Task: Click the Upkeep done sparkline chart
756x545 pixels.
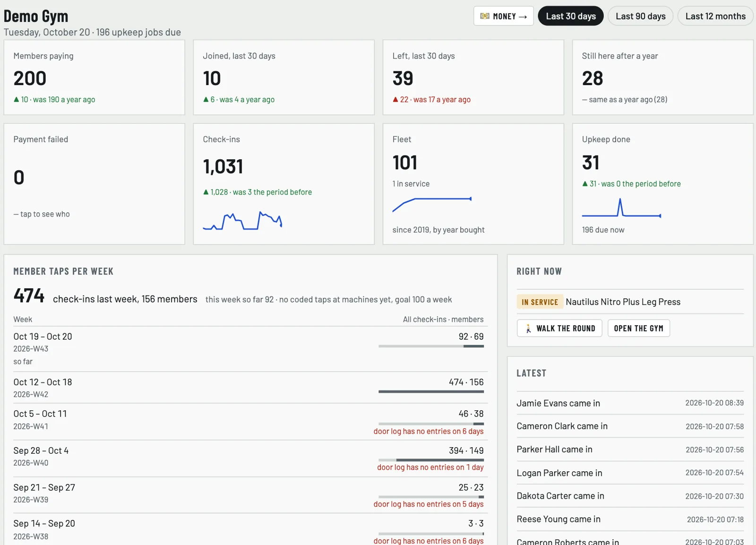Action: pos(621,208)
